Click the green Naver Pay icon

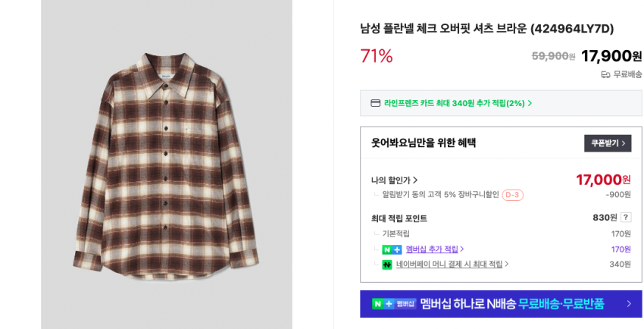(x=387, y=265)
